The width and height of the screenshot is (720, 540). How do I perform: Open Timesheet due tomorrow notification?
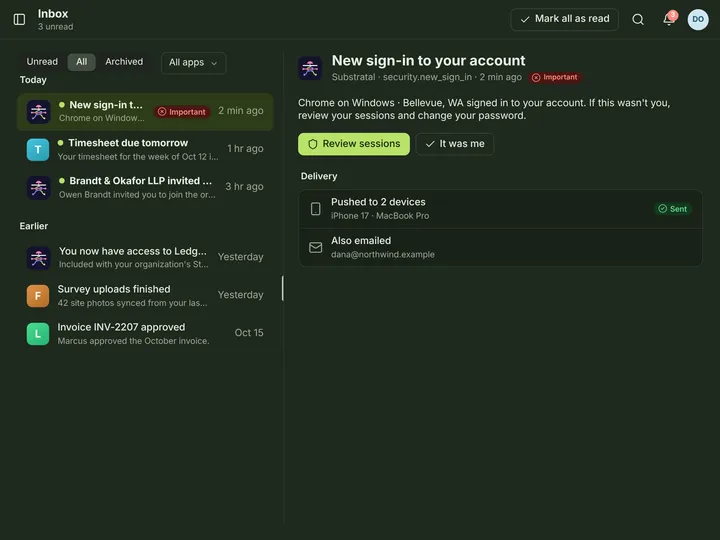pos(145,150)
